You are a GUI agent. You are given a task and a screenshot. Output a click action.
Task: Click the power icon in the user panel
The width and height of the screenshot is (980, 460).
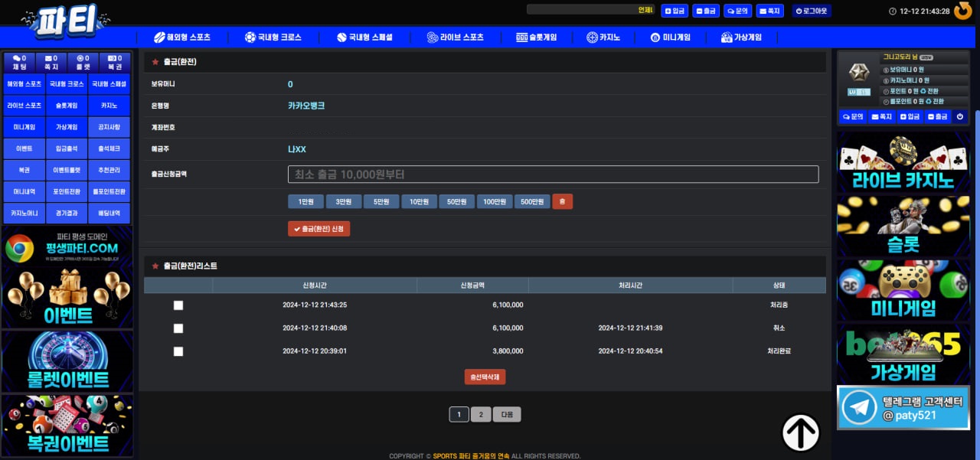[x=959, y=116]
